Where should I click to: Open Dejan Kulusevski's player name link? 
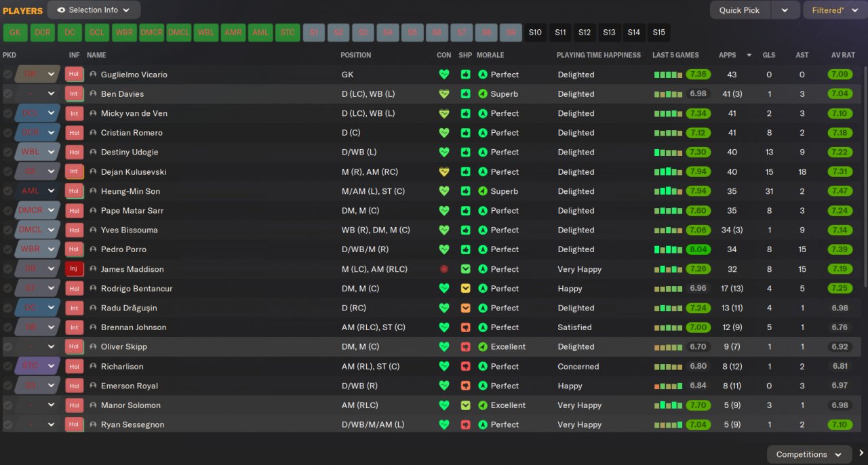tap(134, 171)
